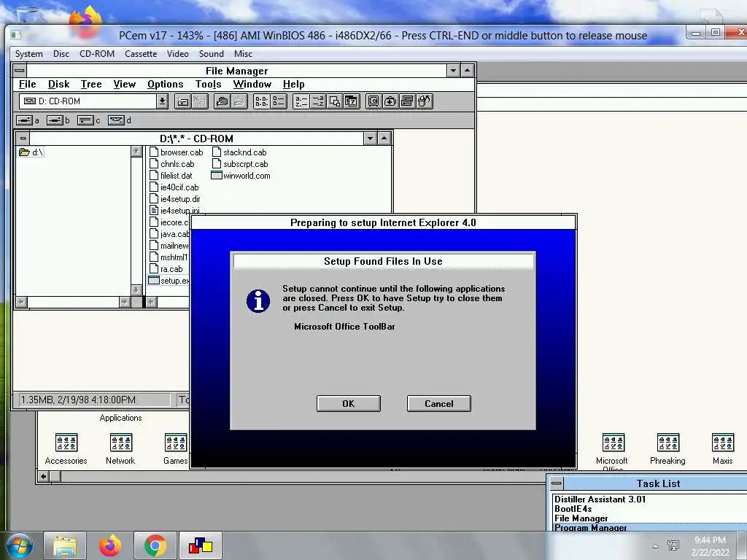Click the first-aid kit tool icon
Screen dimensions: 747x560
pyautogui.click(x=390, y=101)
